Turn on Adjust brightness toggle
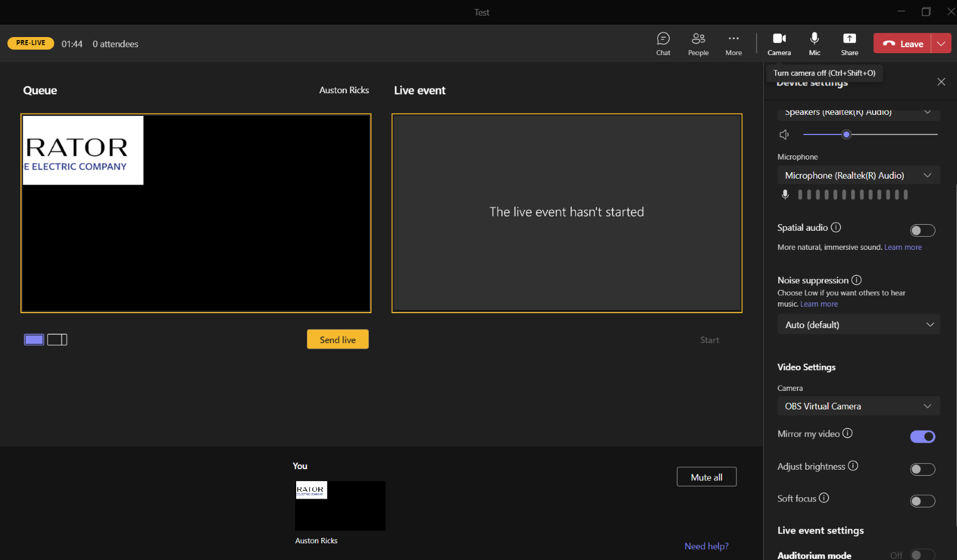Viewport: 957px width, 560px height. click(x=922, y=470)
